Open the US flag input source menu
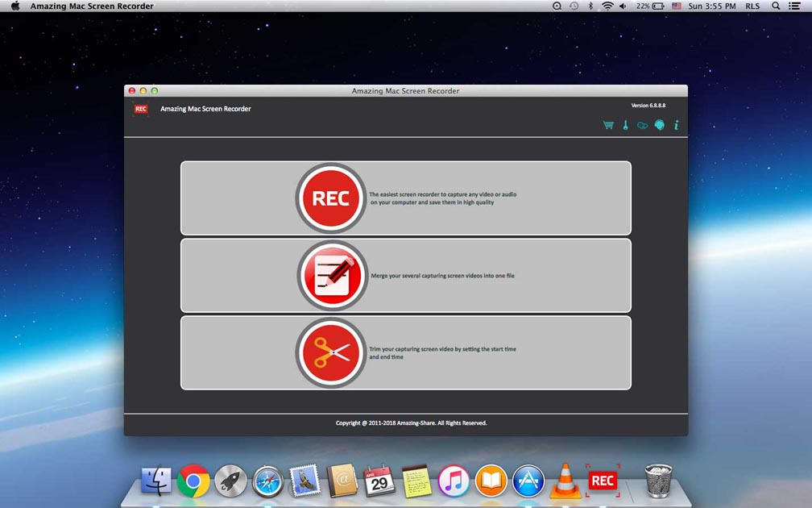 (677, 6)
